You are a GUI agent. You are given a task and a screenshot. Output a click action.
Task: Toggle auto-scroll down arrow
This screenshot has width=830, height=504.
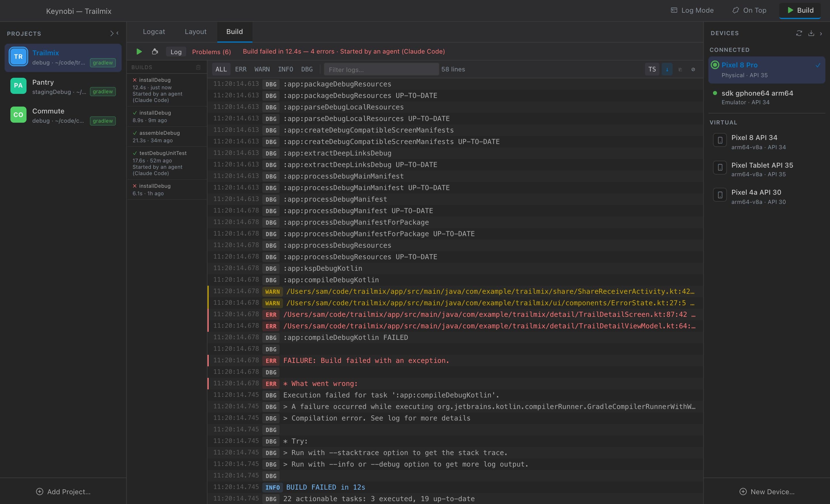click(667, 69)
